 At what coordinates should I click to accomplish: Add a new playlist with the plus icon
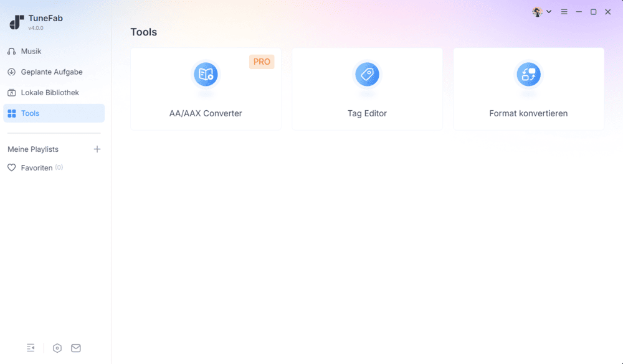(97, 149)
